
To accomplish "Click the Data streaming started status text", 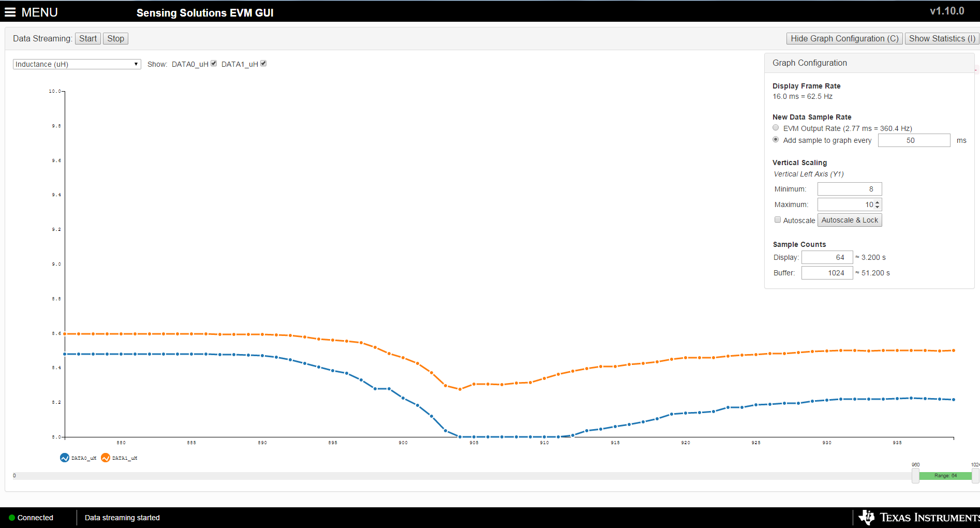I will (122, 518).
